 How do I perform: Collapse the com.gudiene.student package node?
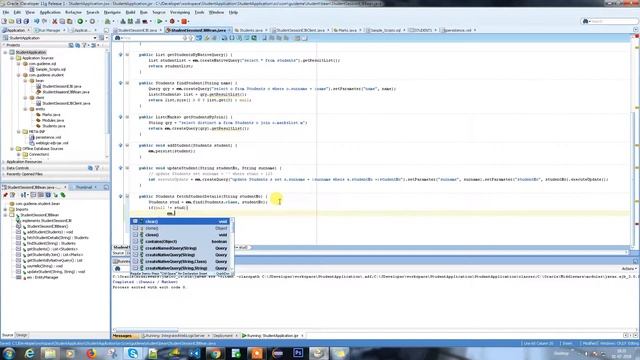(x=18, y=75)
